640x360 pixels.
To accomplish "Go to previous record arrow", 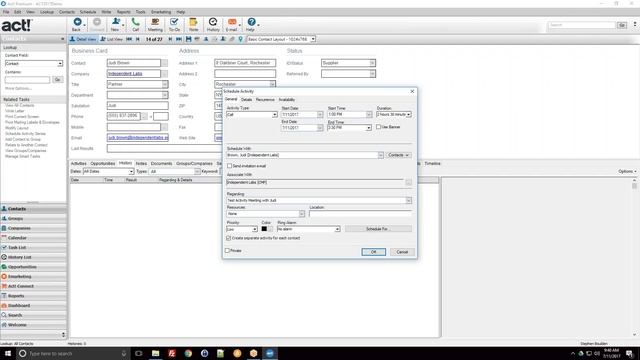I will 138,39.
